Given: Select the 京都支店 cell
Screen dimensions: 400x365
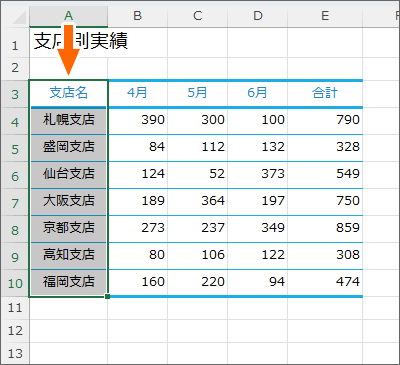Looking at the screenshot, I should point(69,229).
